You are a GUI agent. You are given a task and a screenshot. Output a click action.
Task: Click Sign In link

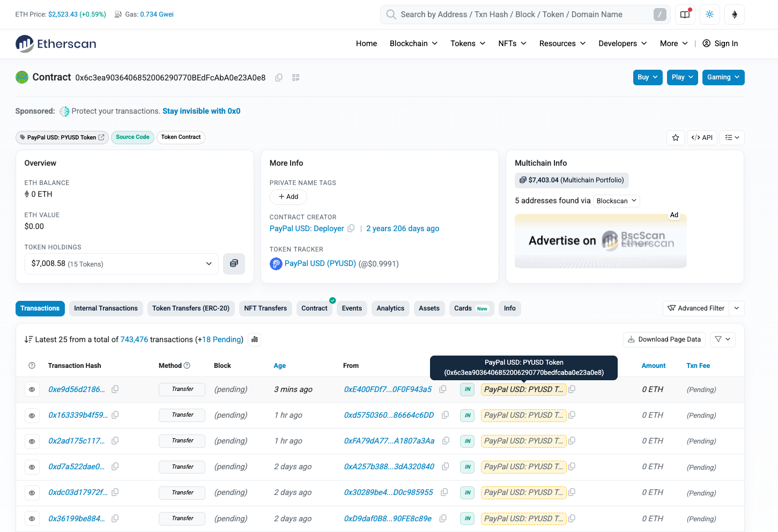tap(720, 43)
